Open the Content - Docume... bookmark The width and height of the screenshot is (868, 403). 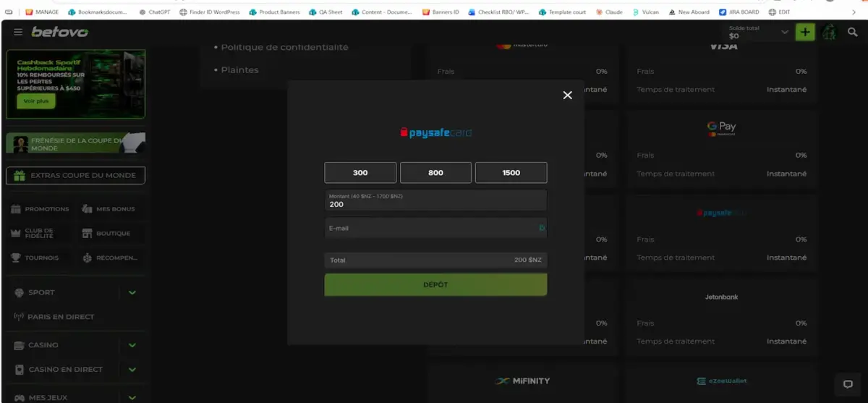point(382,12)
